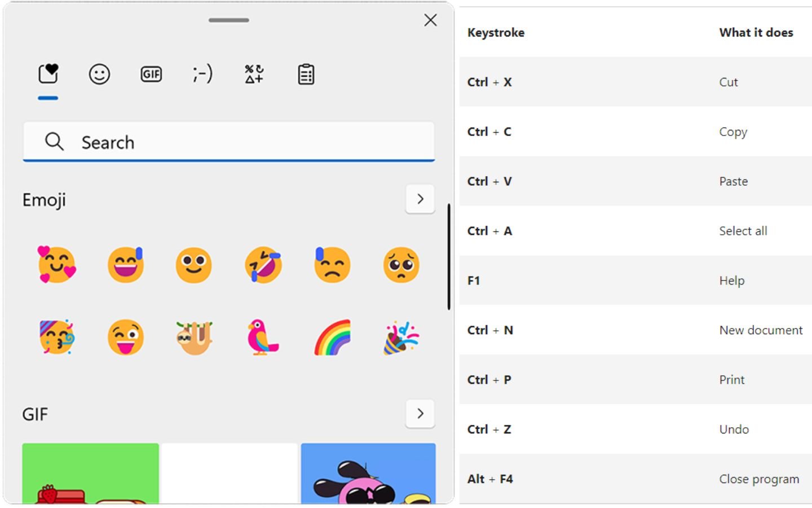Image resolution: width=812 pixels, height=508 pixels.
Task: Open the GIF picker section
Action: tap(151, 74)
